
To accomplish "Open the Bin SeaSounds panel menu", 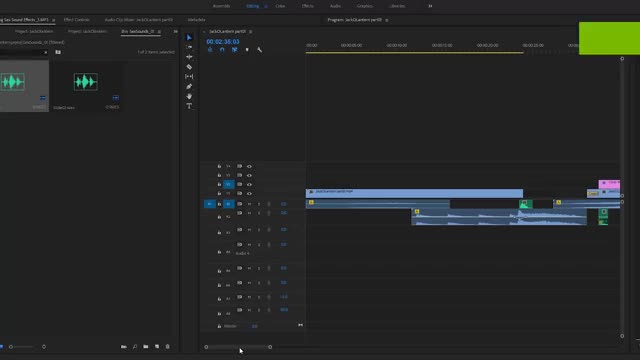I will pos(159,31).
